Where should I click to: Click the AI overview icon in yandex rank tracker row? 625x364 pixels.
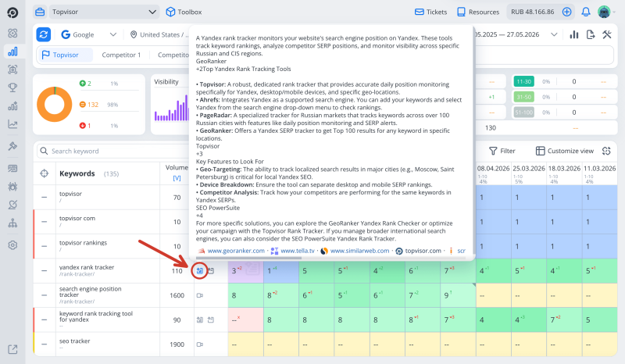pos(200,271)
